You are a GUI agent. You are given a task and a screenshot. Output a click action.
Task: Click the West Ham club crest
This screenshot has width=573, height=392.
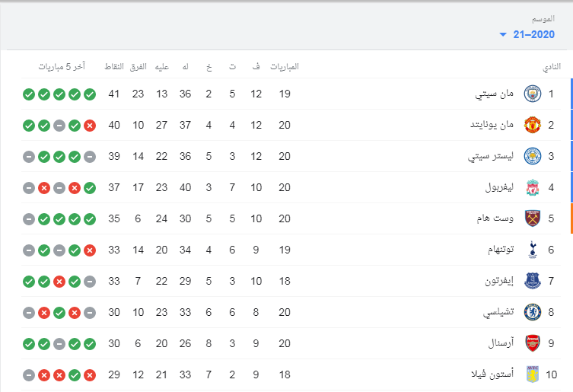(x=533, y=218)
